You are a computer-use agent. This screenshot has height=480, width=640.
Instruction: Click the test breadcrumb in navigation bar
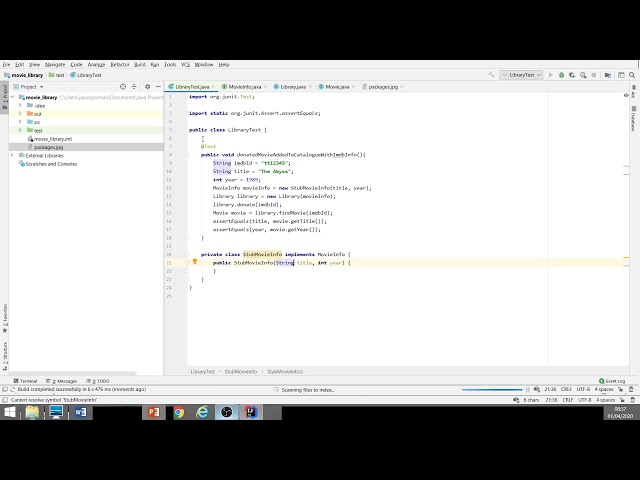[57, 75]
